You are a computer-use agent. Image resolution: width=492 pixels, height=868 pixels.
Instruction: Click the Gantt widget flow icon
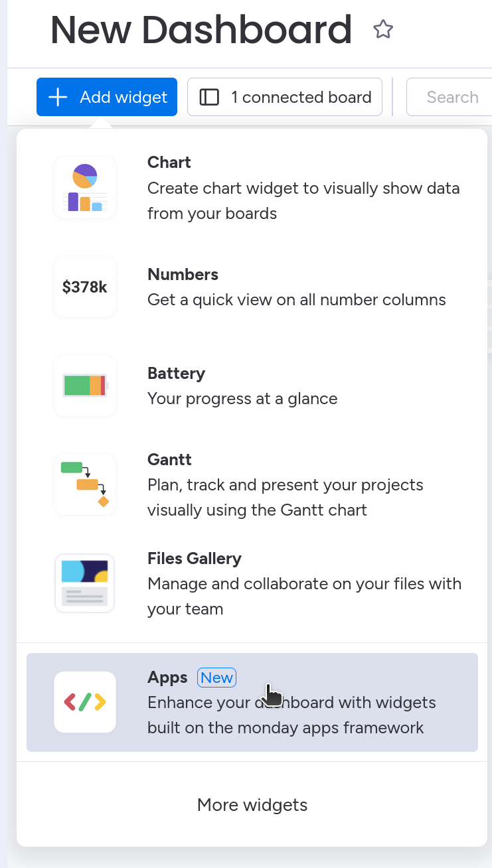pos(85,484)
